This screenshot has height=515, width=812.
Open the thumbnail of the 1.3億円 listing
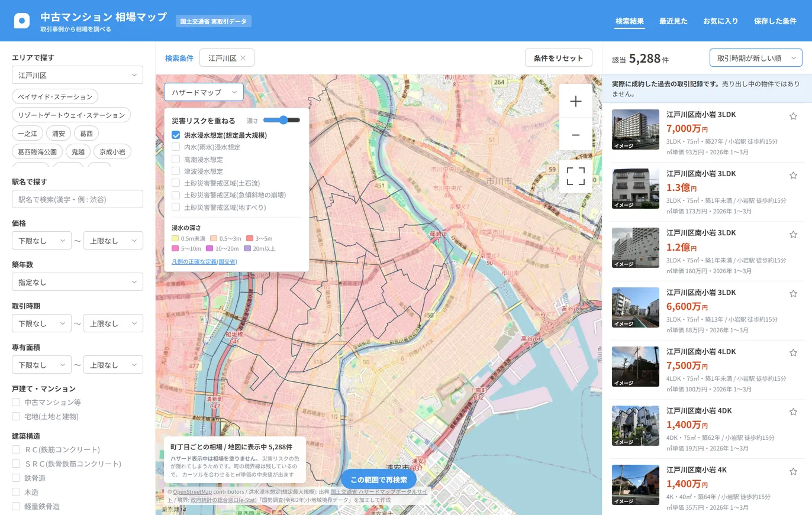(x=636, y=189)
